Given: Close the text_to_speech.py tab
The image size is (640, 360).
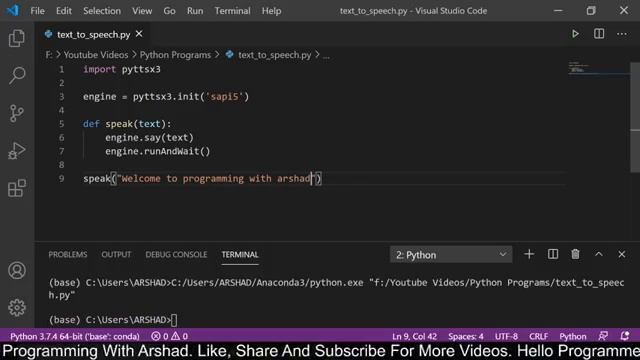Looking at the screenshot, I should click(x=139, y=34).
